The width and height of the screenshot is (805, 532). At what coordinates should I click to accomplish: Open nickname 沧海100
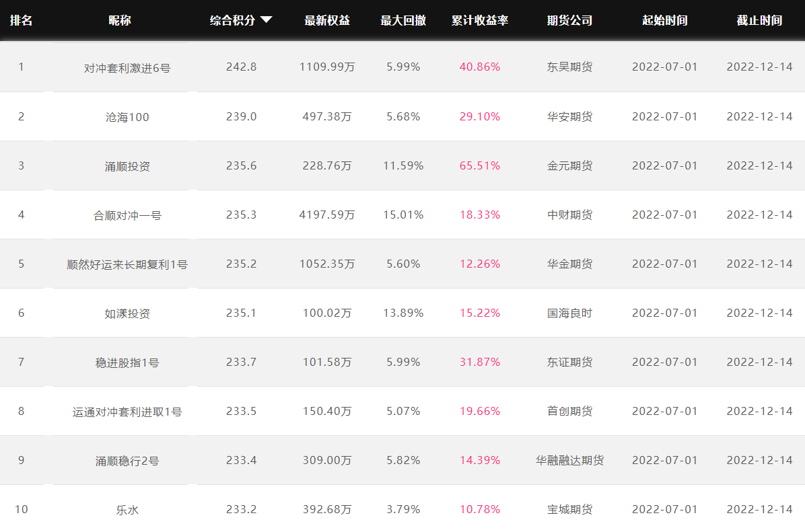tap(127, 118)
